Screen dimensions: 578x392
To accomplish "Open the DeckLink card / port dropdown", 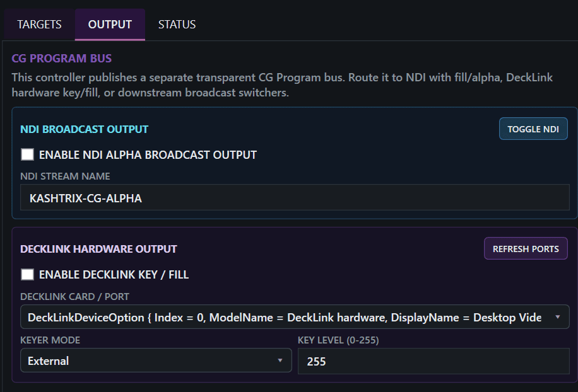I will pos(295,317).
